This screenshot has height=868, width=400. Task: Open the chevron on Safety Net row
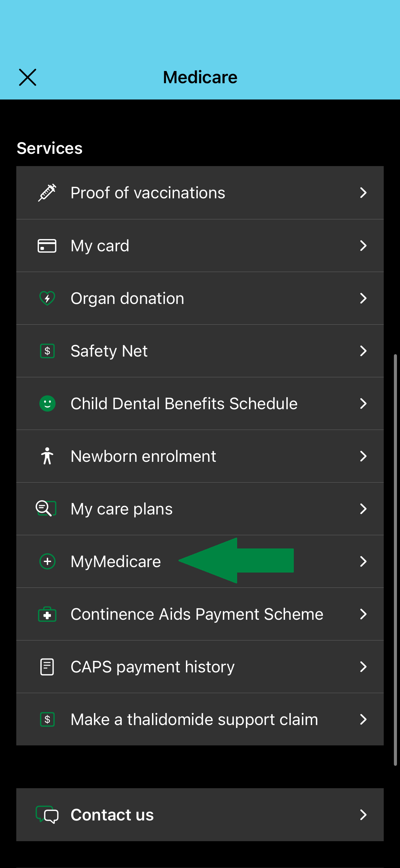point(363,351)
